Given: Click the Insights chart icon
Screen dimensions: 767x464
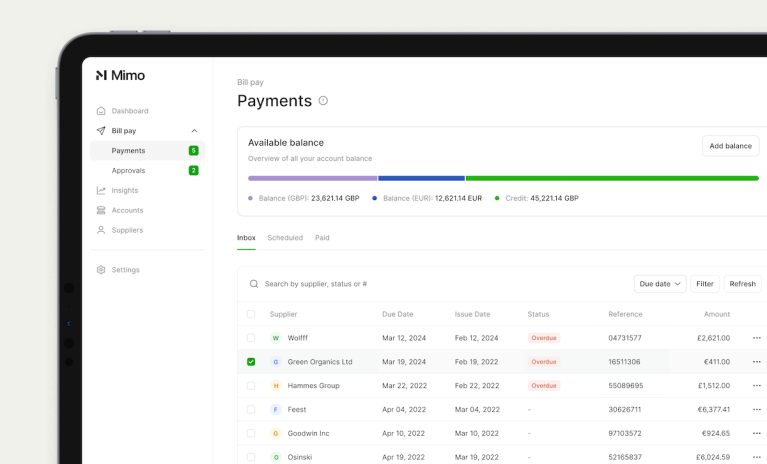Looking at the screenshot, I should (101, 190).
